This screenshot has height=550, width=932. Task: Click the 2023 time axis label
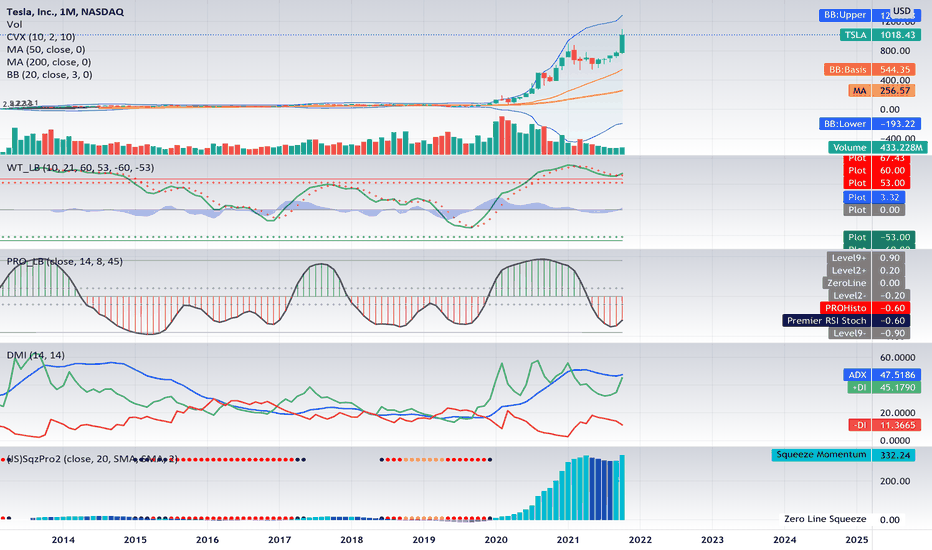pyautogui.click(x=712, y=540)
